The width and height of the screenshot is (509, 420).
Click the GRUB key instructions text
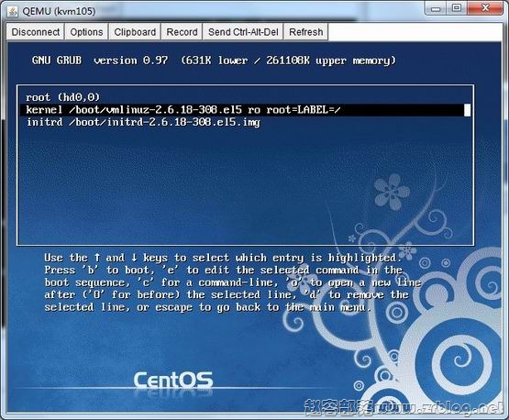232,282
